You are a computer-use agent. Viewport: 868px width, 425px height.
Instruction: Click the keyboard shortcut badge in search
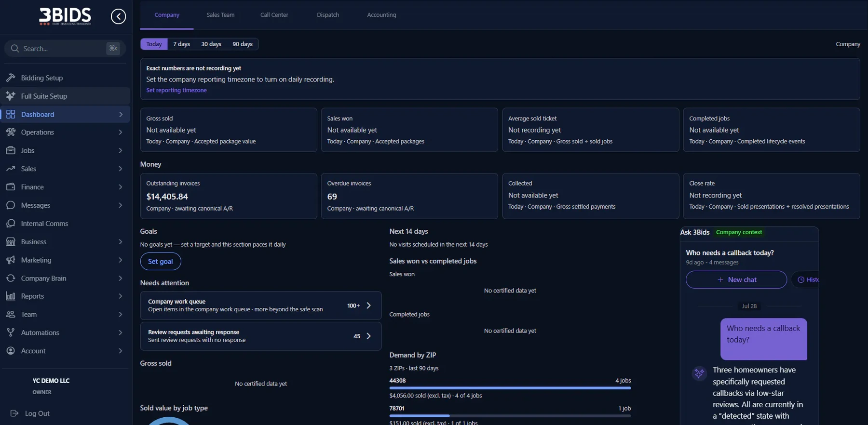point(113,48)
